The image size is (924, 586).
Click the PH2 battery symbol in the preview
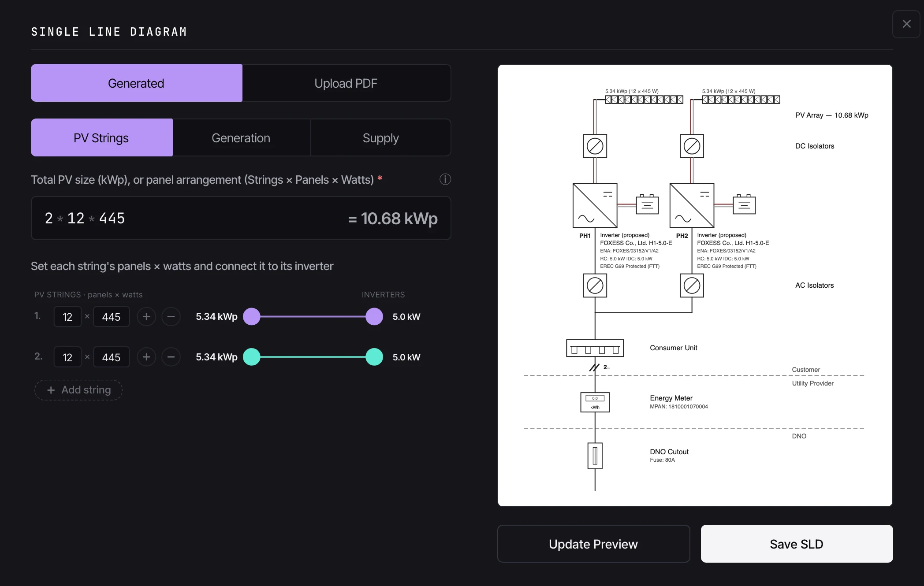click(744, 204)
